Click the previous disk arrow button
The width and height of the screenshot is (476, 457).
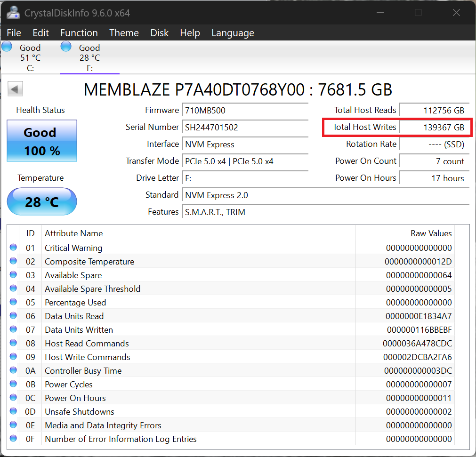click(x=16, y=89)
